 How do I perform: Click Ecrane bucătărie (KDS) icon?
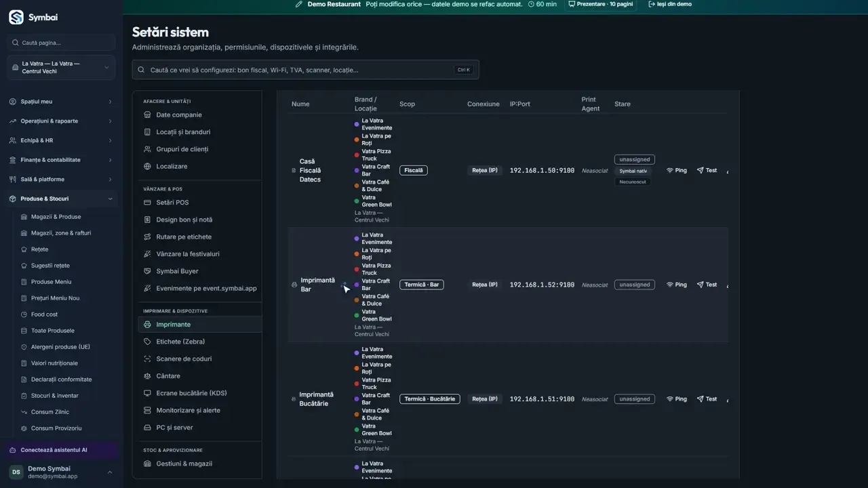pos(148,393)
